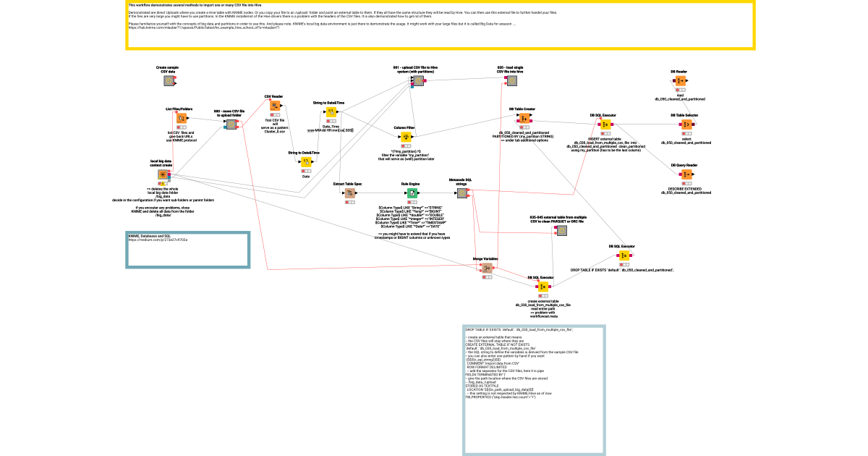Screen dimensions: 868x456
Task: Open the 020 load single CSV component
Action: [x=509, y=81]
